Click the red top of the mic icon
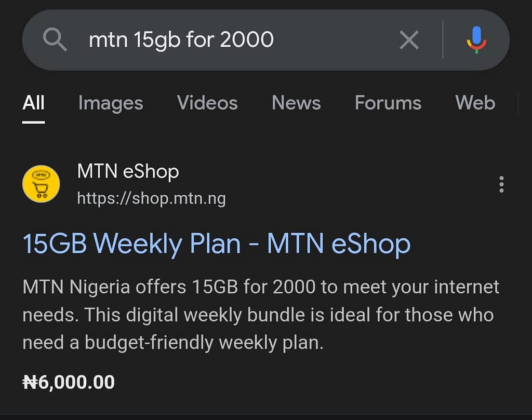The height and width of the screenshot is (420, 532). [484, 42]
